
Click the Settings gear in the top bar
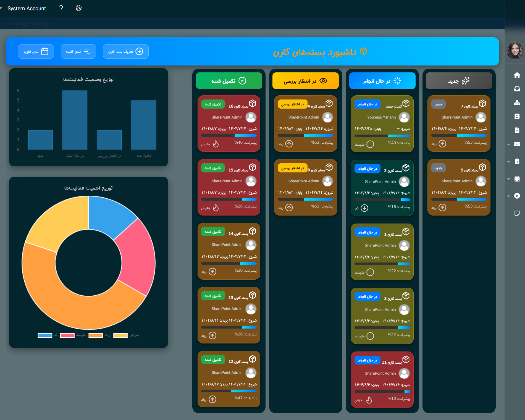click(78, 8)
